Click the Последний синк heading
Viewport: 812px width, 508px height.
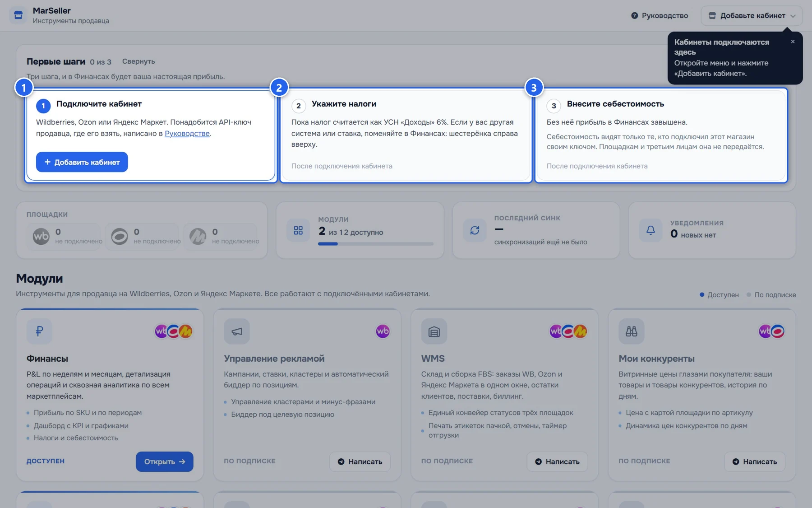click(527, 218)
